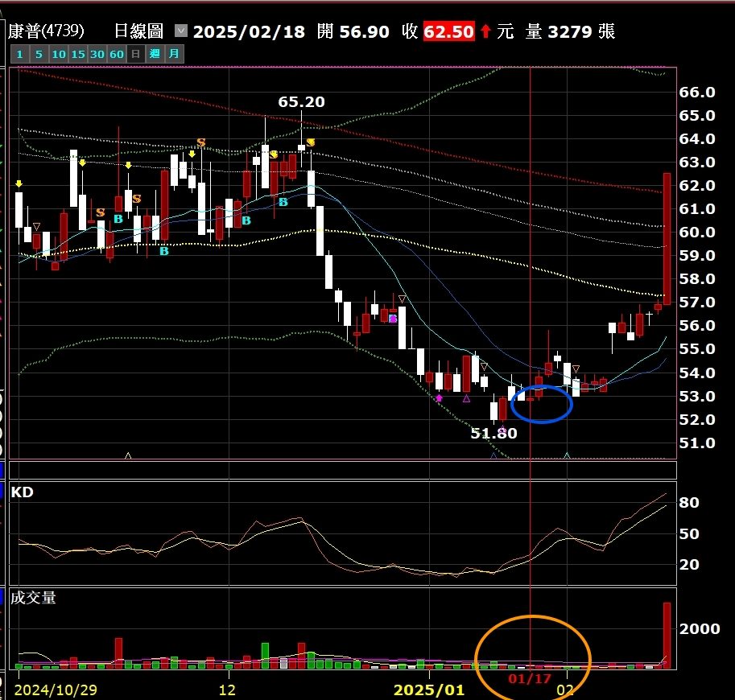
Task: Click the 成交量 volume panel label
Action: 33,598
